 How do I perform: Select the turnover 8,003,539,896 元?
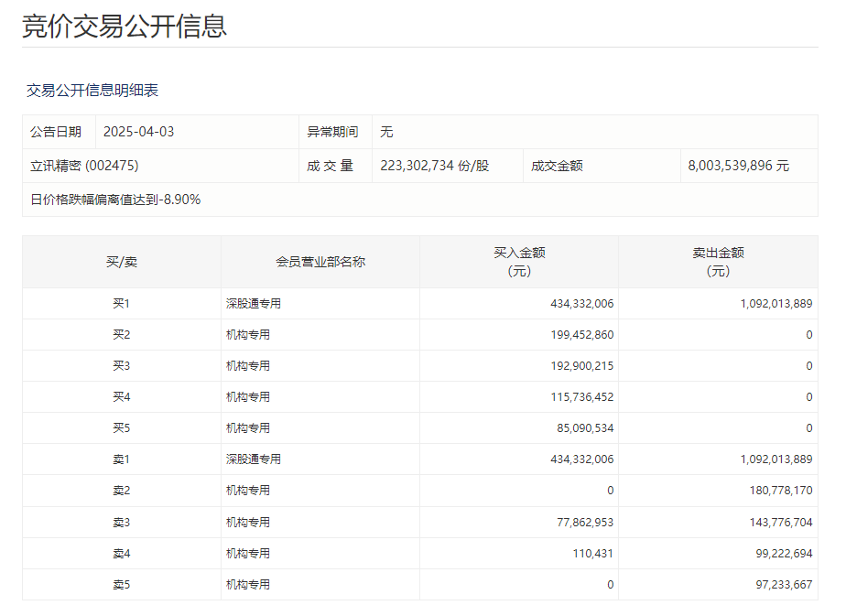coord(738,166)
